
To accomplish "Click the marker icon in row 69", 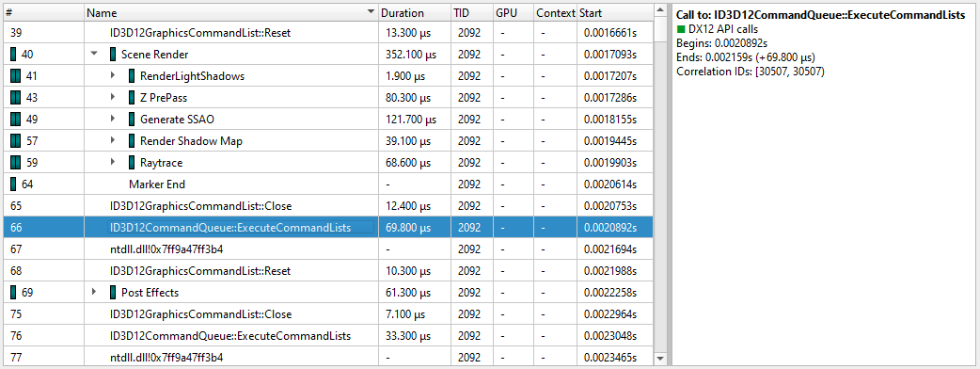I will (x=14, y=292).
